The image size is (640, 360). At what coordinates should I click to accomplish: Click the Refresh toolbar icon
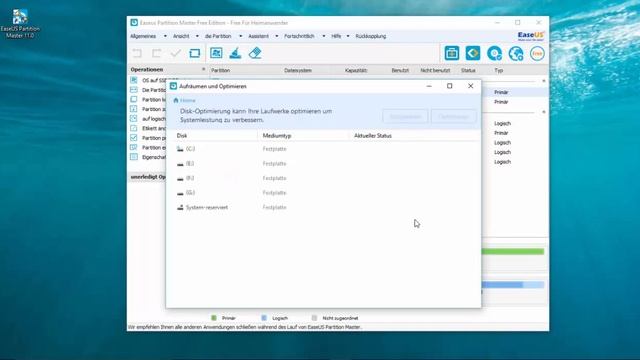click(x=195, y=53)
